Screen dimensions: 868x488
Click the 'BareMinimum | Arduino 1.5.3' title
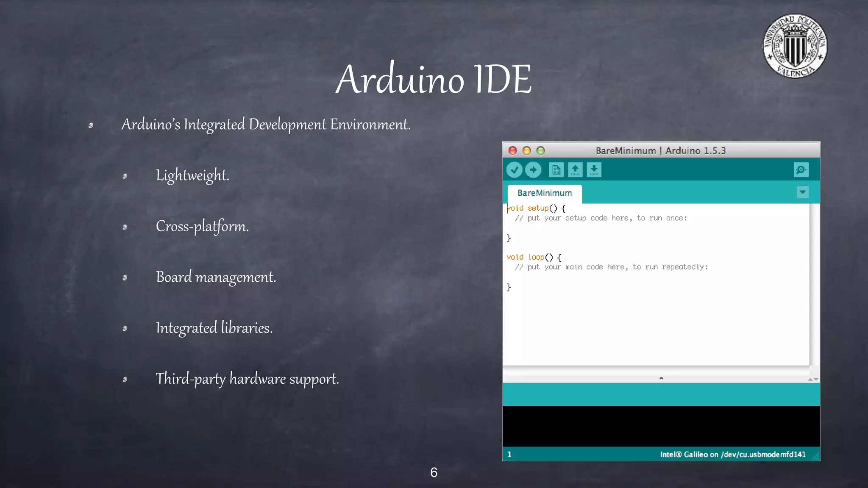(x=661, y=151)
